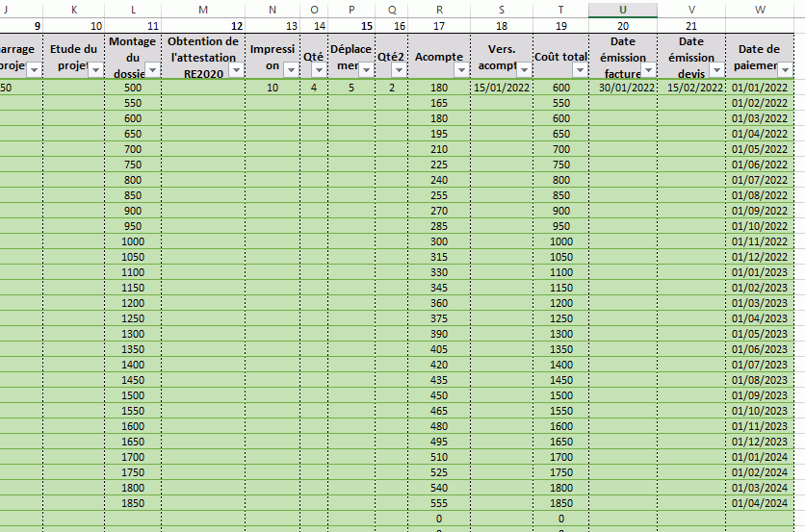Image resolution: width=805 pixels, height=532 pixels.
Task: Open the Qté column filter dropdown
Action: tap(320, 70)
